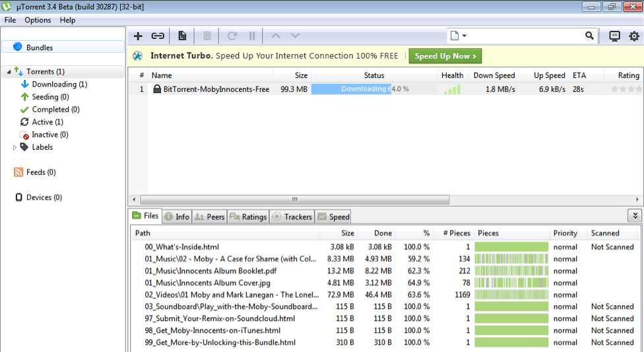Open search provider dropdown arrow

[x=465, y=36]
